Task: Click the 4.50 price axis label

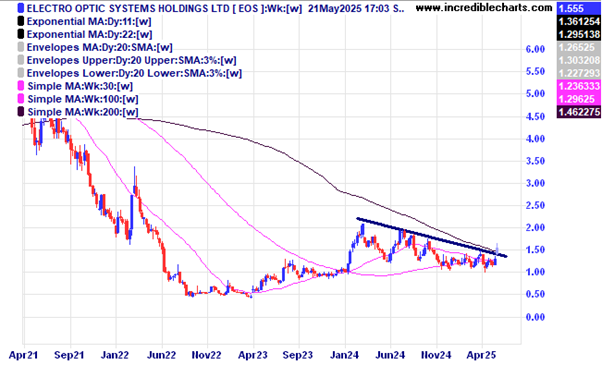Action: pos(535,117)
